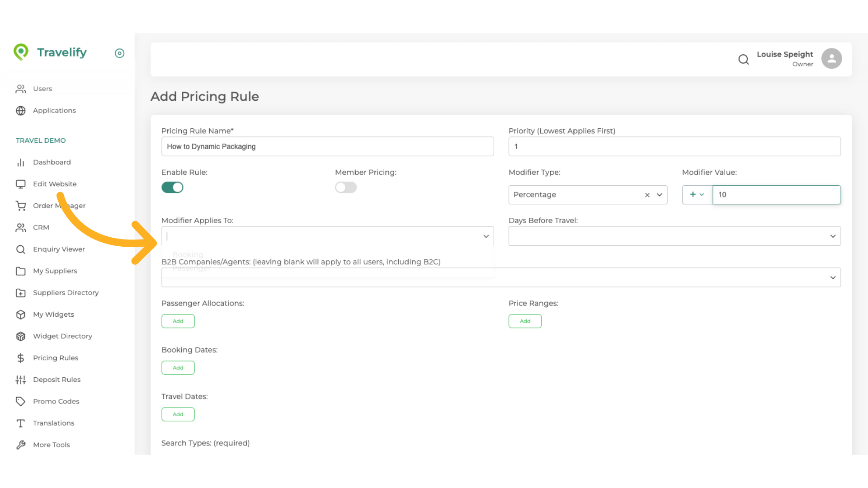This screenshot has height=488, width=868.
Task: Open My Widgets cube icon
Action: coord(21,314)
